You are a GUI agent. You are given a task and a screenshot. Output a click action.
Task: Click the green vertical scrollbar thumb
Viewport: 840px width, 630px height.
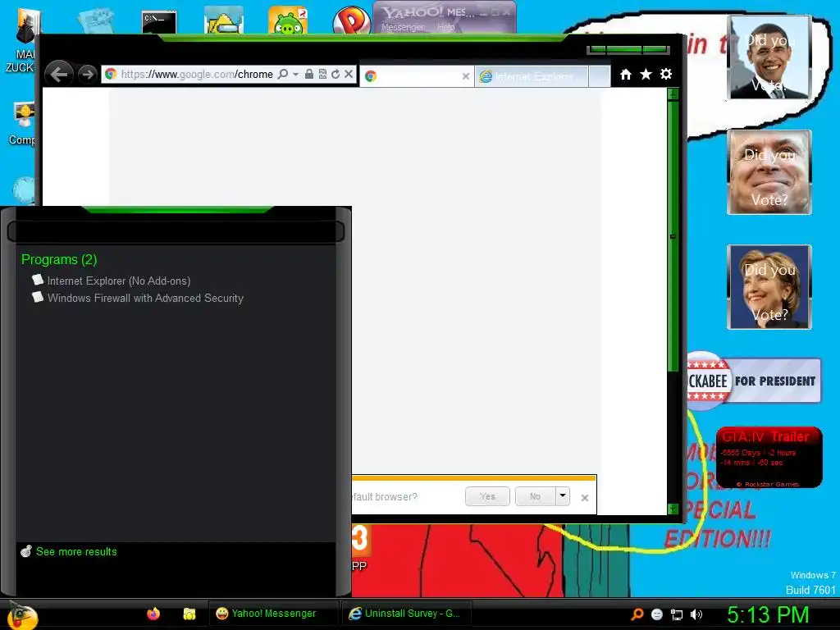click(x=673, y=235)
